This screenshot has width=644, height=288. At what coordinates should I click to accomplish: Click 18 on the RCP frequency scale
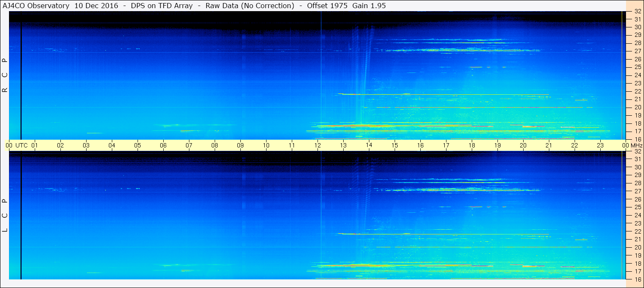pos(638,123)
